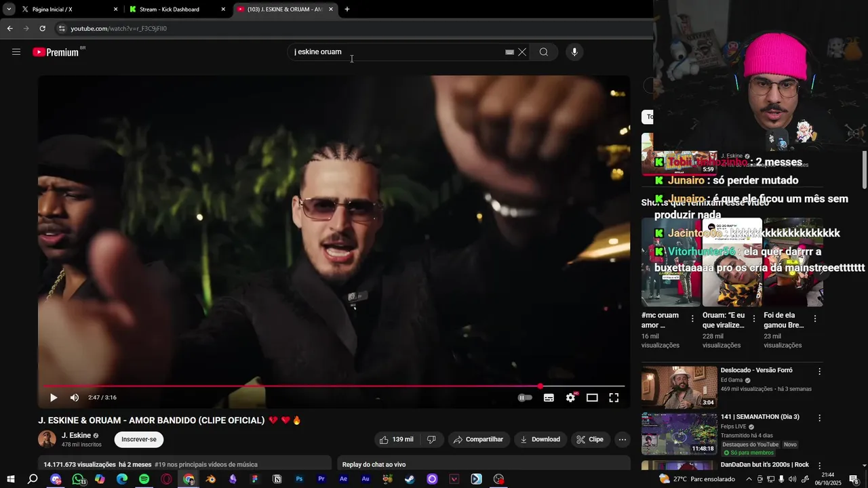
Task: Open WhatsApp from the taskbar
Action: point(78,479)
